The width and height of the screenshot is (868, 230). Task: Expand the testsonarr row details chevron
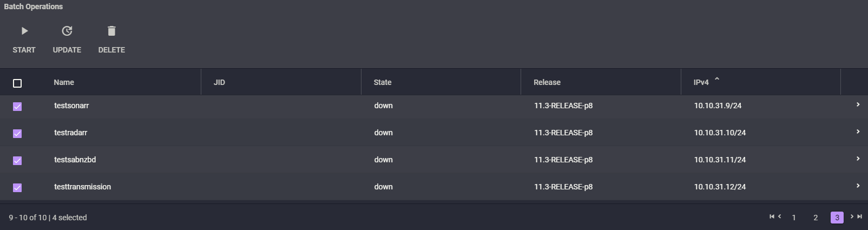click(x=858, y=104)
